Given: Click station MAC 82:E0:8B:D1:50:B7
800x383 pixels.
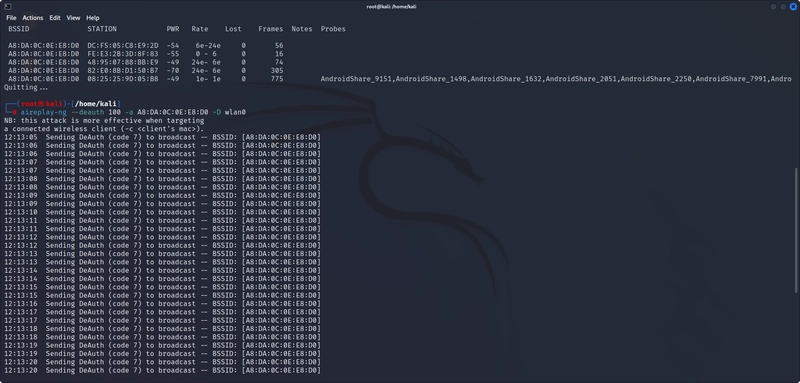Looking at the screenshot, I should (x=123, y=70).
